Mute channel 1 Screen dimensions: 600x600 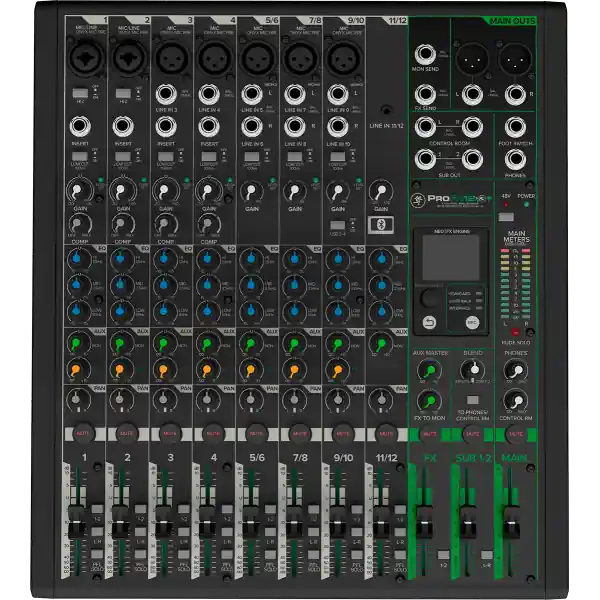point(83,434)
